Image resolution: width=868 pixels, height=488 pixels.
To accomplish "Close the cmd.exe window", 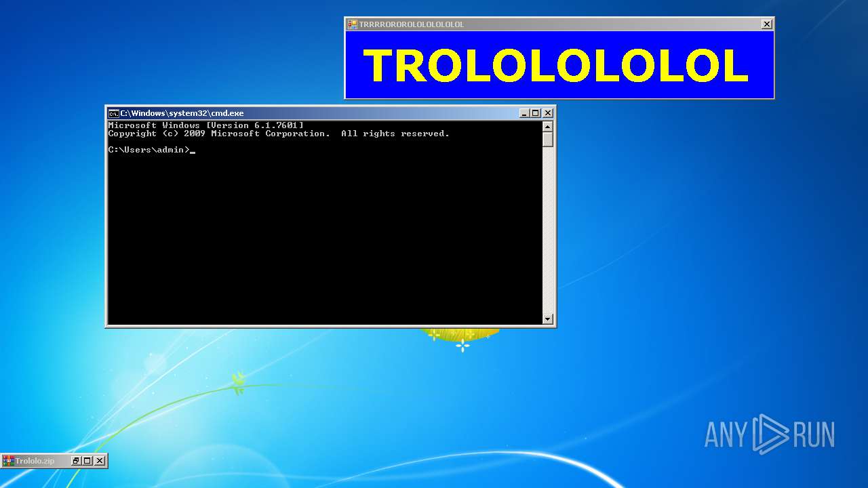I will (x=548, y=113).
